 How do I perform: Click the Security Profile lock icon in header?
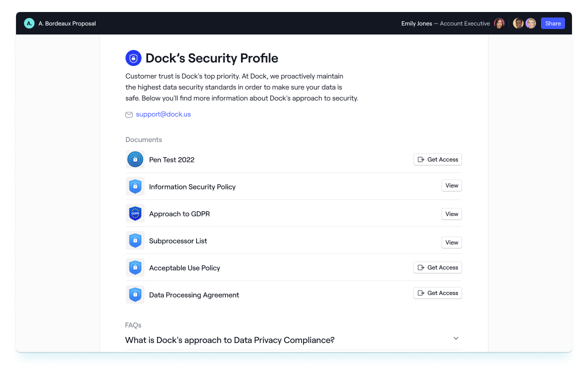pyautogui.click(x=133, y=58)
